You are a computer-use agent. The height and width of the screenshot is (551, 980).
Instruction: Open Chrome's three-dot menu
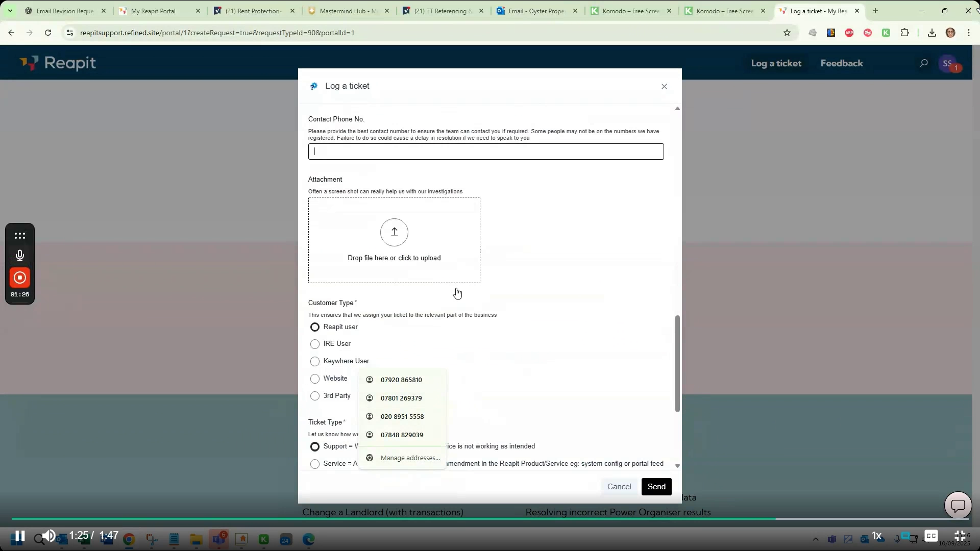pos(969,32)
